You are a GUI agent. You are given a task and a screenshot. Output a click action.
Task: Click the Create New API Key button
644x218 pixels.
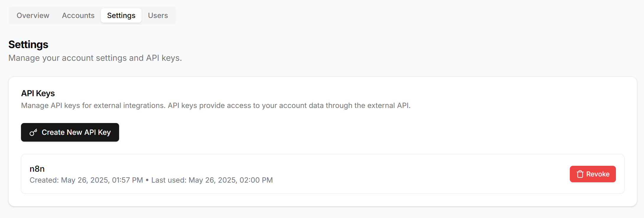[x=70, y=132]
